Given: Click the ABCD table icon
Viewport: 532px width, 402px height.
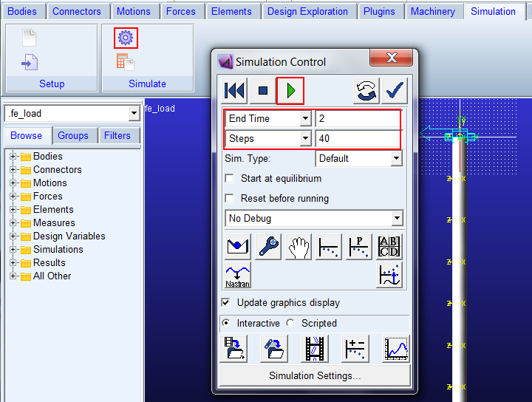Looking at the screenshot, I should 389,247.
